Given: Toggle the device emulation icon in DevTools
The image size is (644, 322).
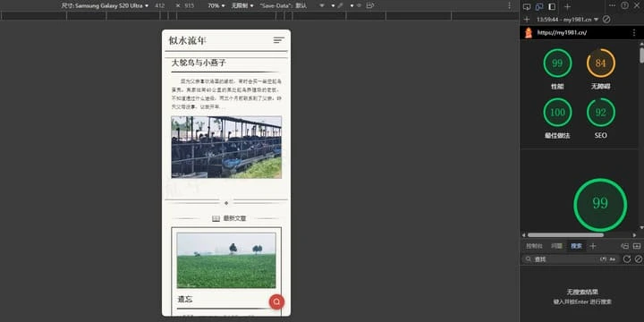Looking at the screenshot, I should (x=539, y=6).
